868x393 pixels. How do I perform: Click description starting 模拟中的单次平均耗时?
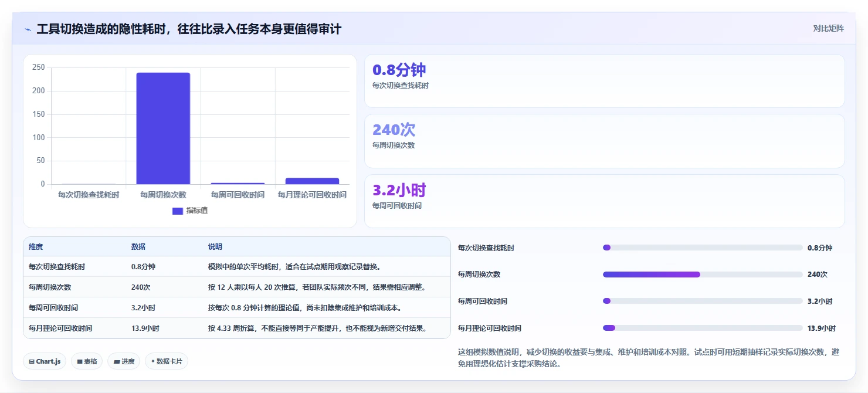click(x=295, y=266)
